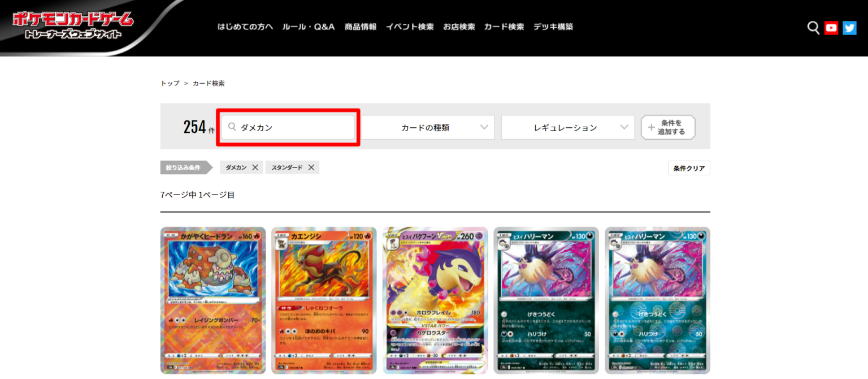Click the 7ページ中 1ページ目 text

point(197,195)
